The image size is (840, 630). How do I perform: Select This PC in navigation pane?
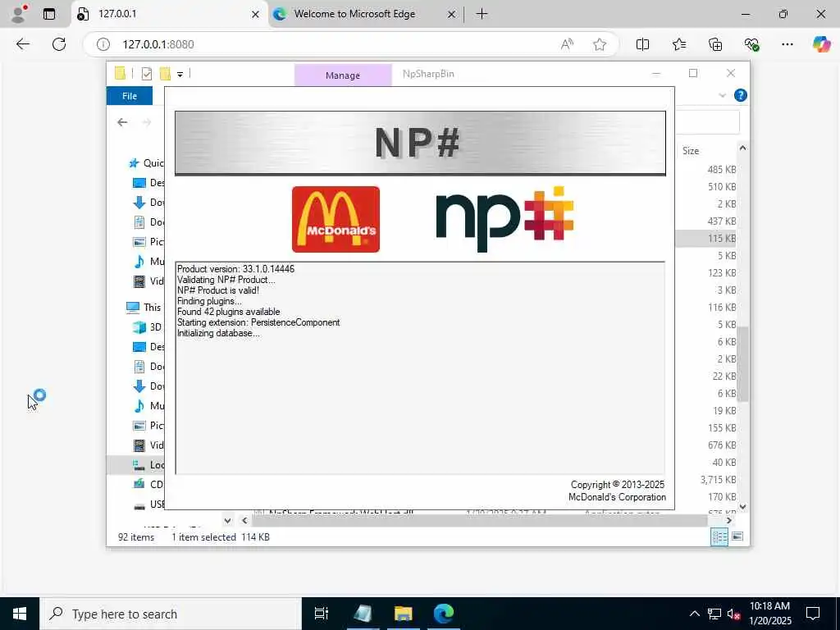[x=144, y=307]
